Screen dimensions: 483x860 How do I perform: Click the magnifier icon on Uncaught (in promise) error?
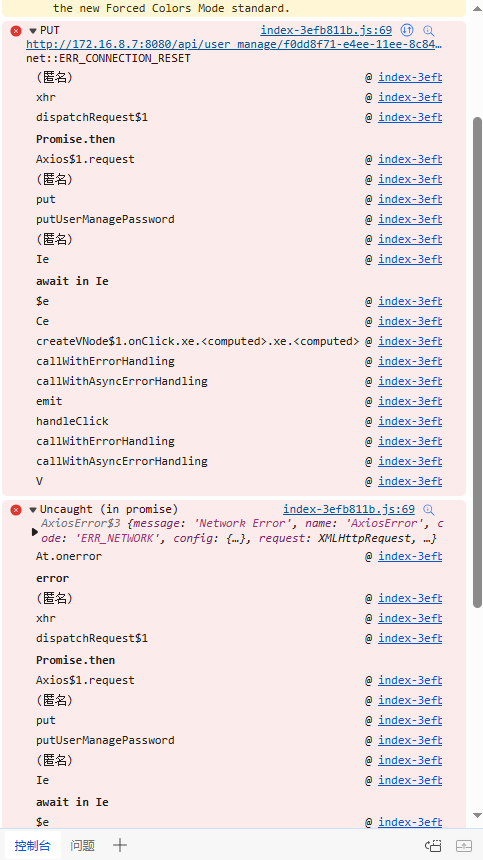(x=429, y=510)
